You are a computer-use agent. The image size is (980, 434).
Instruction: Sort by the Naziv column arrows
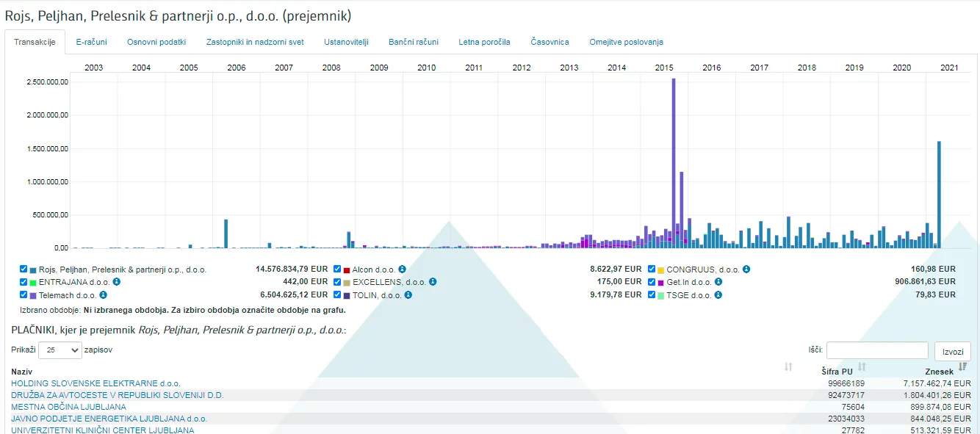tap(788, 367)
